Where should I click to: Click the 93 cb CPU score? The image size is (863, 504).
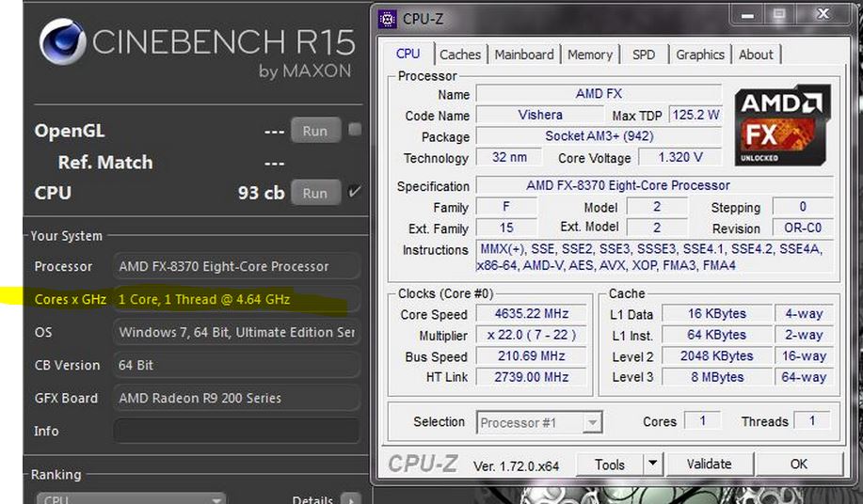(261, 193)
